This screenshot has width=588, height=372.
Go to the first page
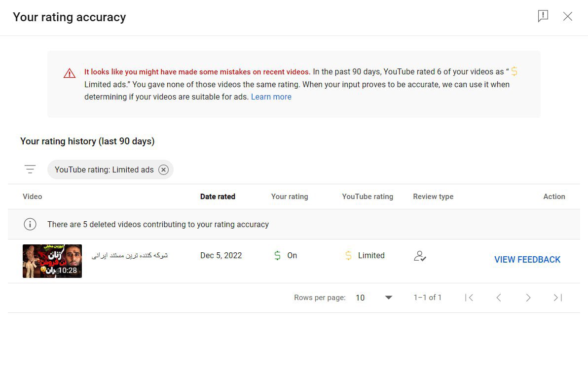point(469,298)
